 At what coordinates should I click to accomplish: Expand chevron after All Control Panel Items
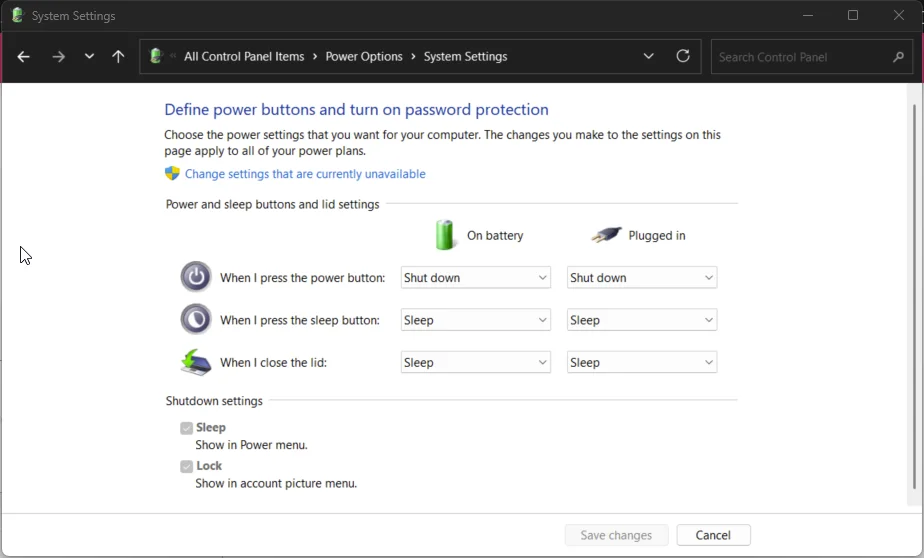315,57
